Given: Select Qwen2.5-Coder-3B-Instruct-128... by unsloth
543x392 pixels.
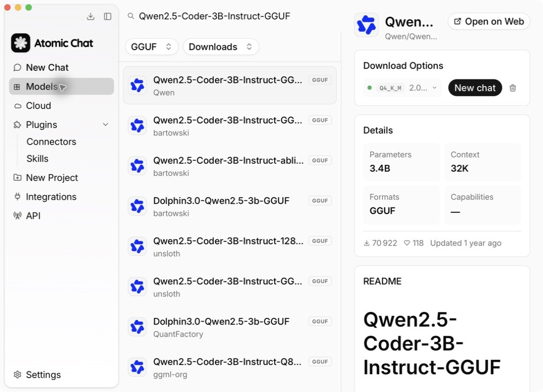Looking at the screenshot, I should pyautogui.click(x=230, y=247).
